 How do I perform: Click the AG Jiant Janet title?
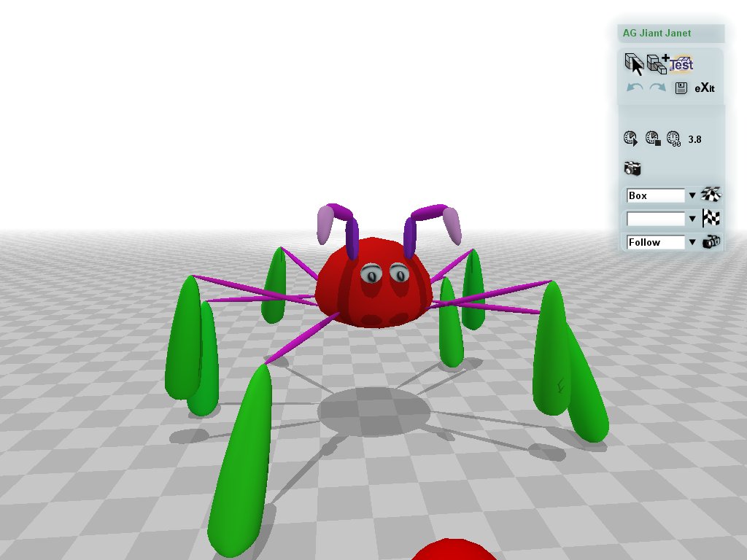[657, 34]
